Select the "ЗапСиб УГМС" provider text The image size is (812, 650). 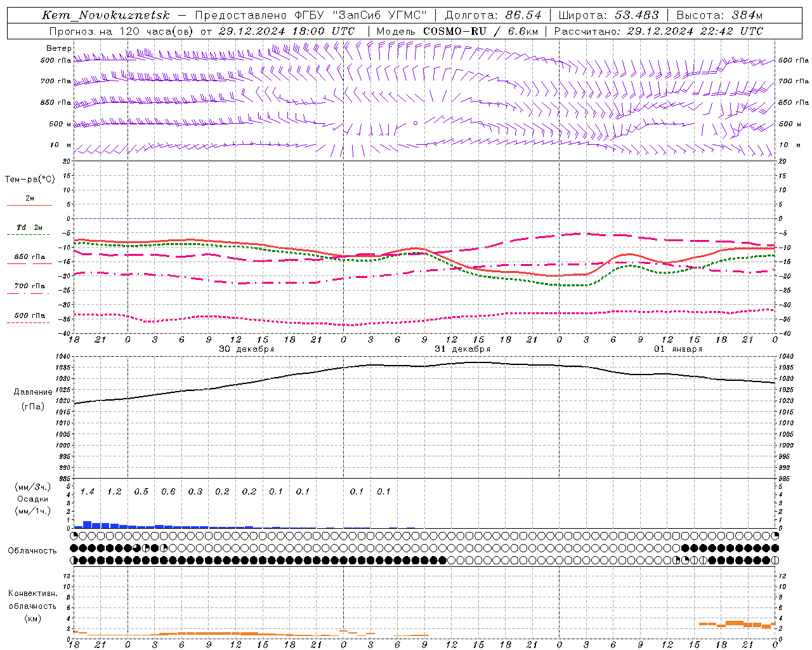[x=380, y=15]
